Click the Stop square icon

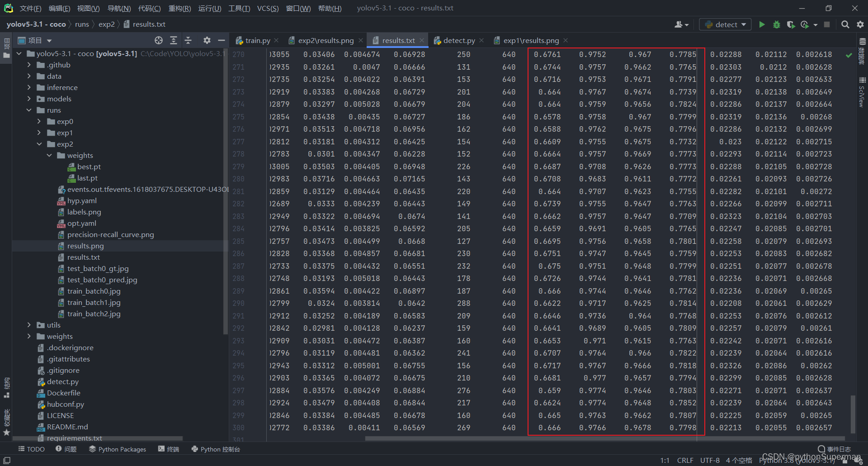tap(827, 24)
